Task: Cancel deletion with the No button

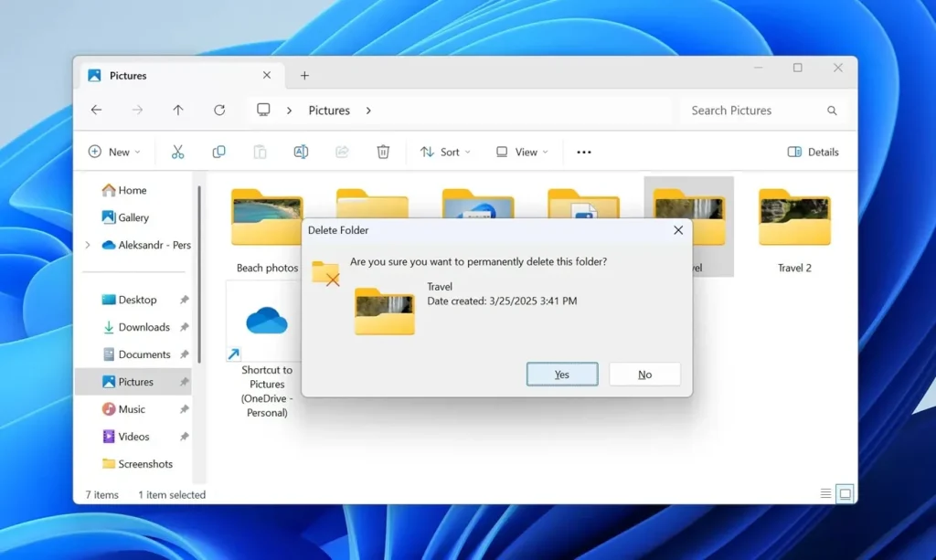Action: (644, 374)
